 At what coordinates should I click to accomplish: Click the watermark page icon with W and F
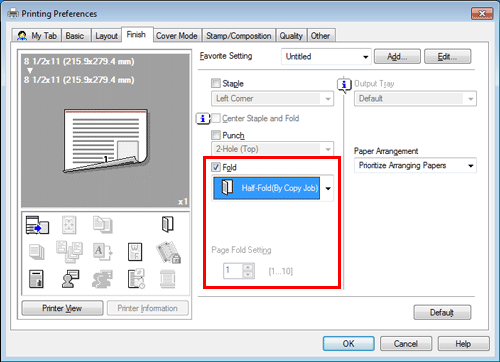point(135,252)
